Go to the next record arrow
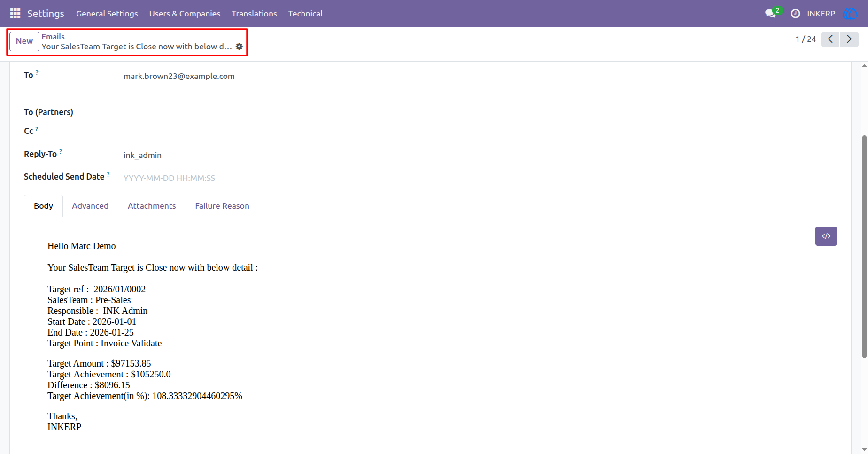 [x=849, y=39]
